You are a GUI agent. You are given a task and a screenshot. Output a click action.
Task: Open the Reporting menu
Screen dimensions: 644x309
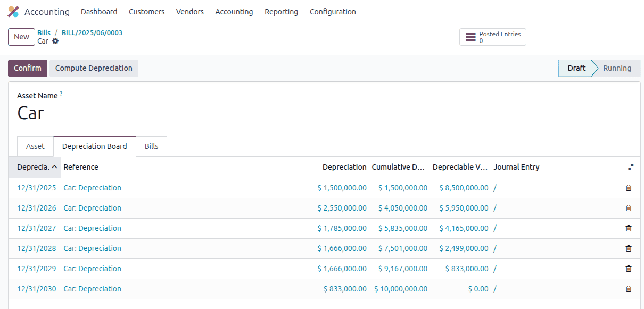281,11
